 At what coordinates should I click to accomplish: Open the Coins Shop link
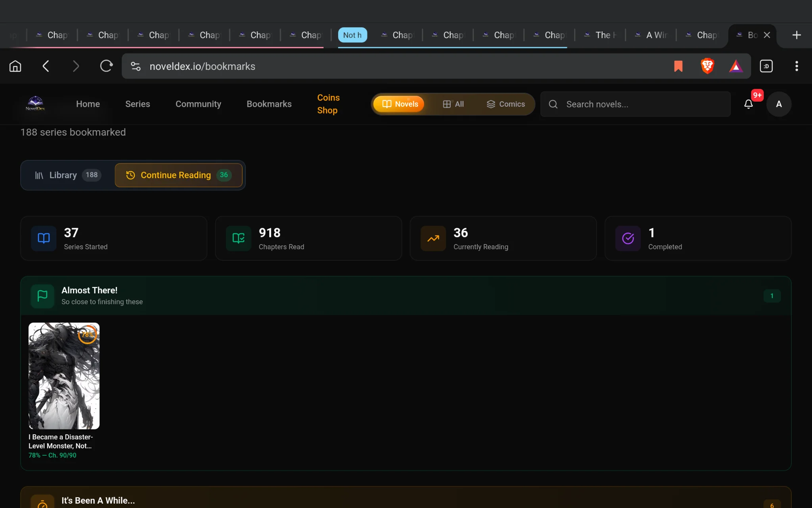tap(328, 104)
